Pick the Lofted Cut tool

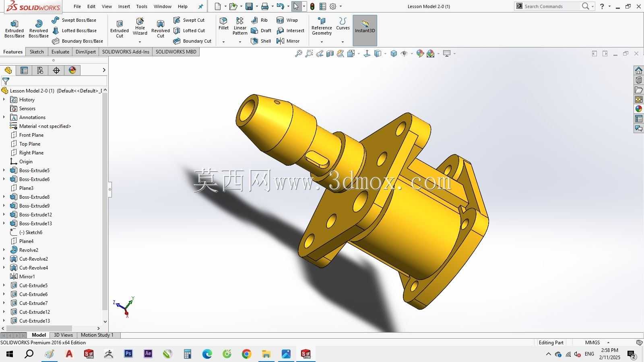[189, 31]
